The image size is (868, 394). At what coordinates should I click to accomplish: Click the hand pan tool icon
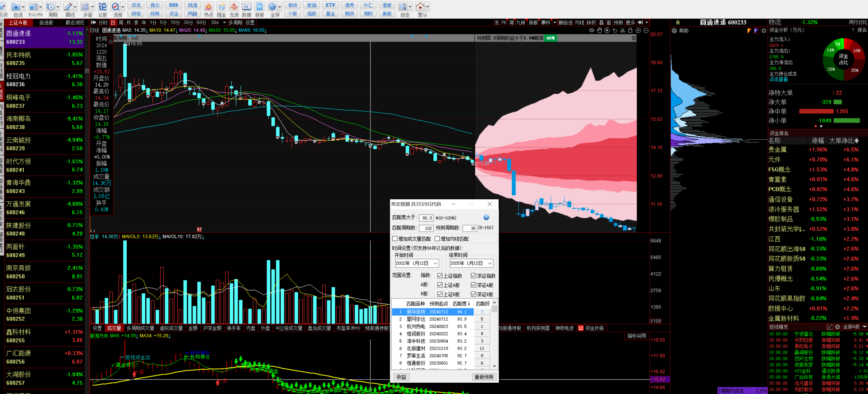(x=599, y=30)
